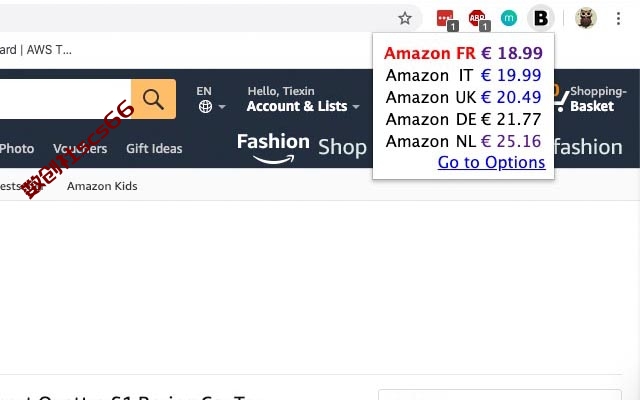Select the Amazon FR € 18.99 offer
The width and height of the screenshot is (640, 400).
tap(463, 53)
